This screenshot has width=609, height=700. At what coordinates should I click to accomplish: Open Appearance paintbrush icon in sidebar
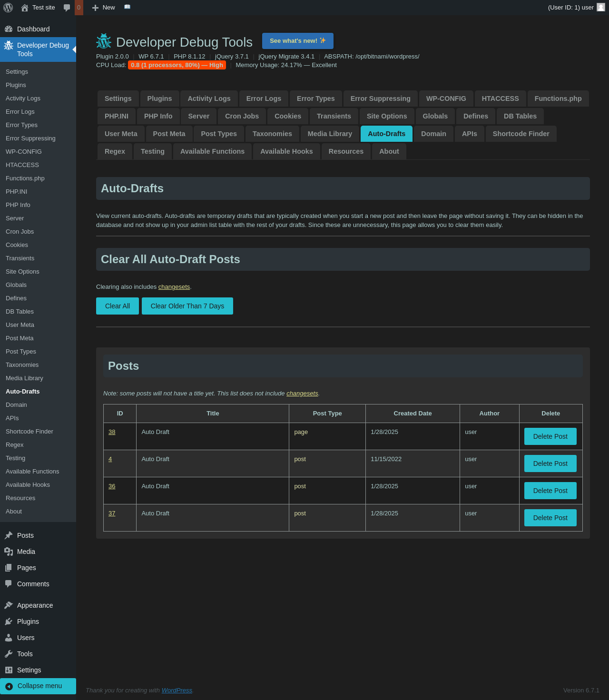9,605
